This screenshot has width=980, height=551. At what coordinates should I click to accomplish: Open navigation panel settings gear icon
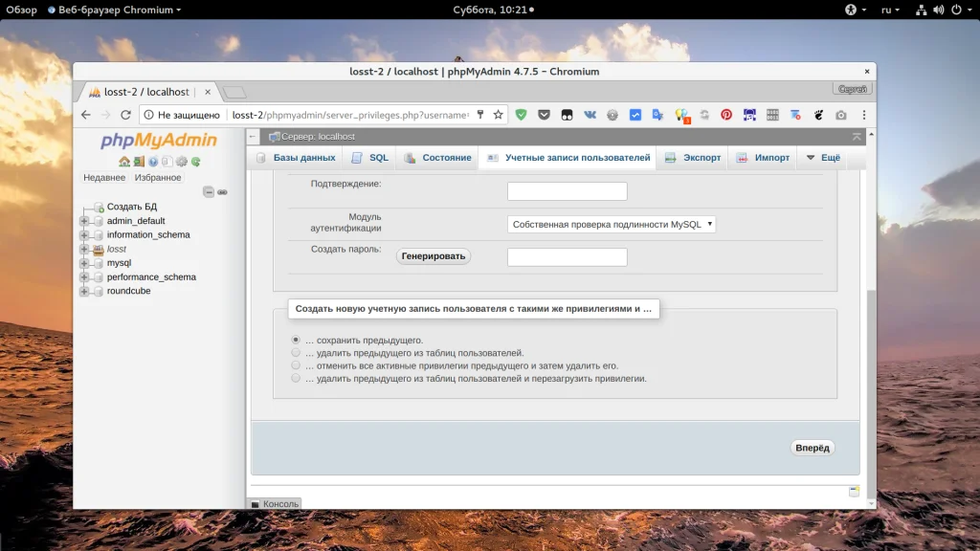(x=181, y=162)
